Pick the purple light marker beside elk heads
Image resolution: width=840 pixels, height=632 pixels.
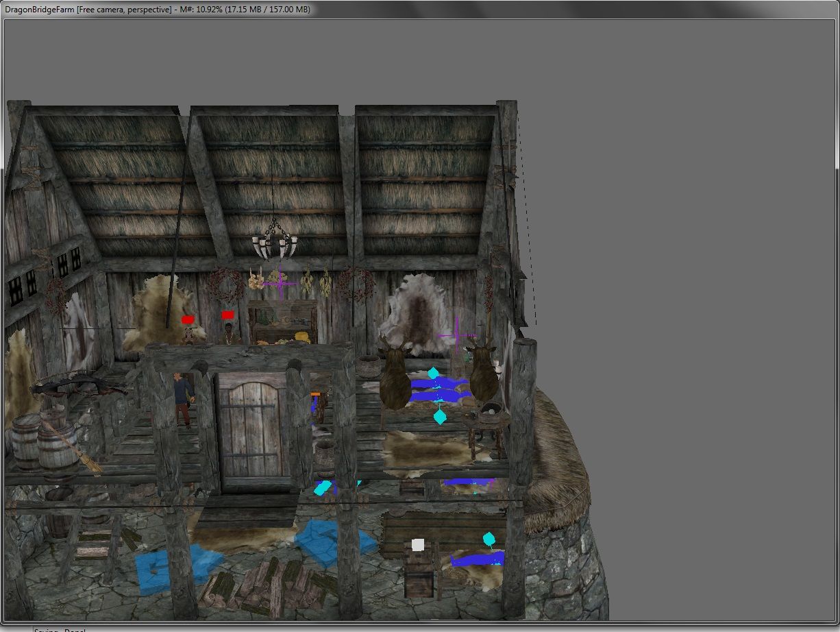457,336
